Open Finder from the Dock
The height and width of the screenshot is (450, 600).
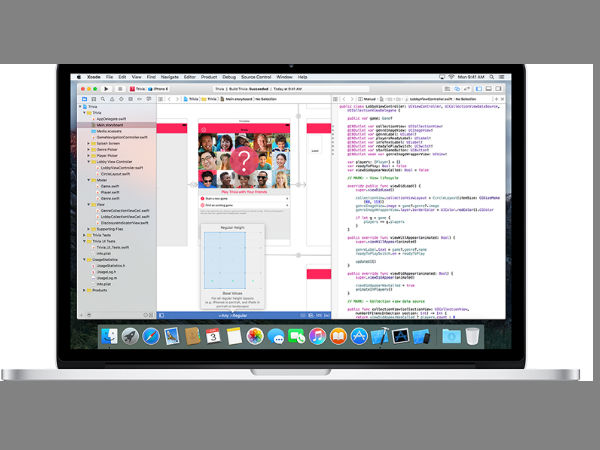point(109,337)
